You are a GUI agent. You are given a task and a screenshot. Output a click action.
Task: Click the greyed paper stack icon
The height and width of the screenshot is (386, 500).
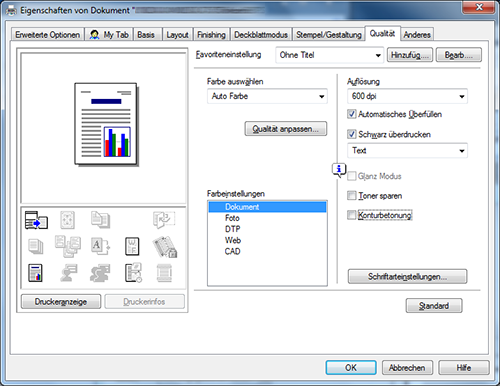pos(36,247)
